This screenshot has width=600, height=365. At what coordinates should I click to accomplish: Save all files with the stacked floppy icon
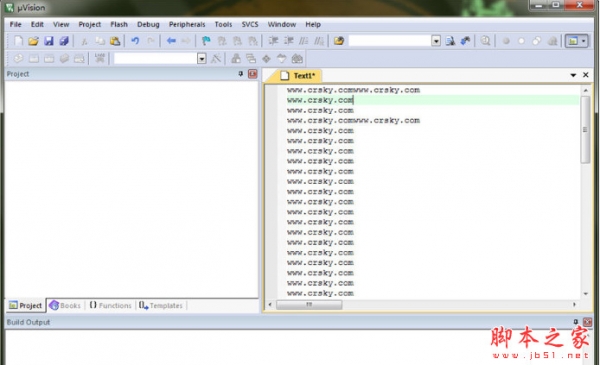pos(64,41)
